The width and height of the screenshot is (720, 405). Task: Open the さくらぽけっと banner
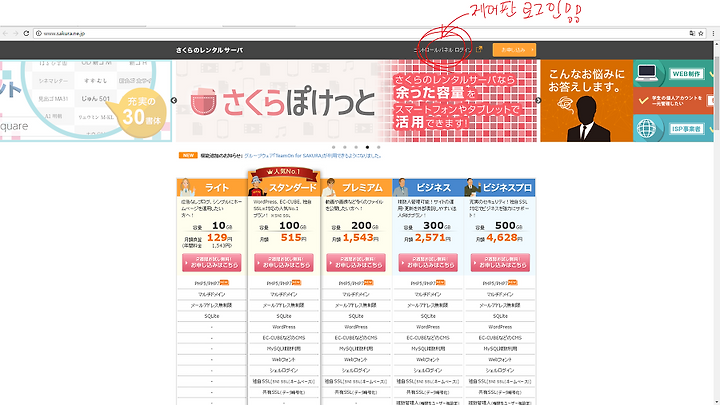pyautogui.click(x=356, y=101)
